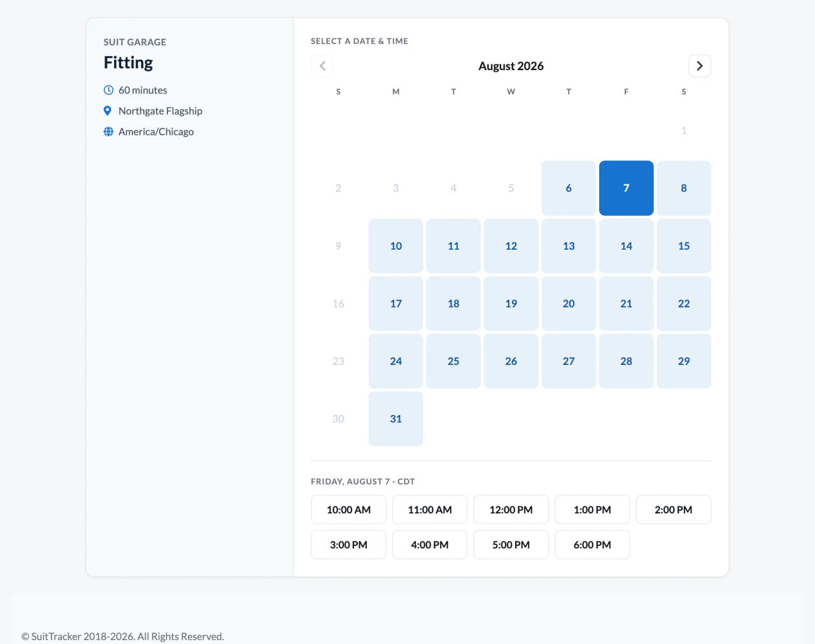Viewport: 815px width, 644px height.
Task: Select August 31 date
Action: tap(396, 419)
